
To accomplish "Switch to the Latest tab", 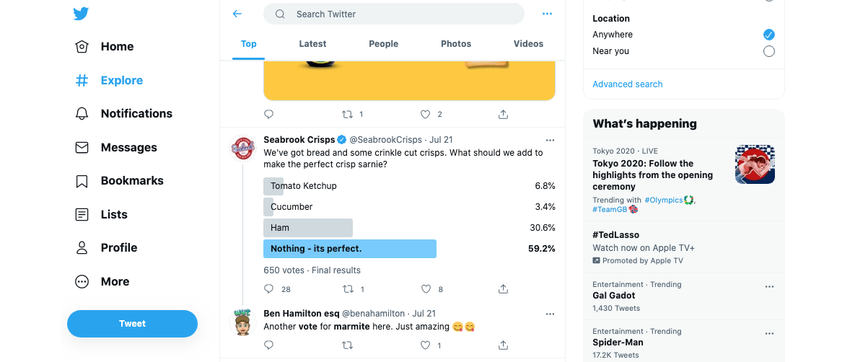I will (x=312, y=44).
